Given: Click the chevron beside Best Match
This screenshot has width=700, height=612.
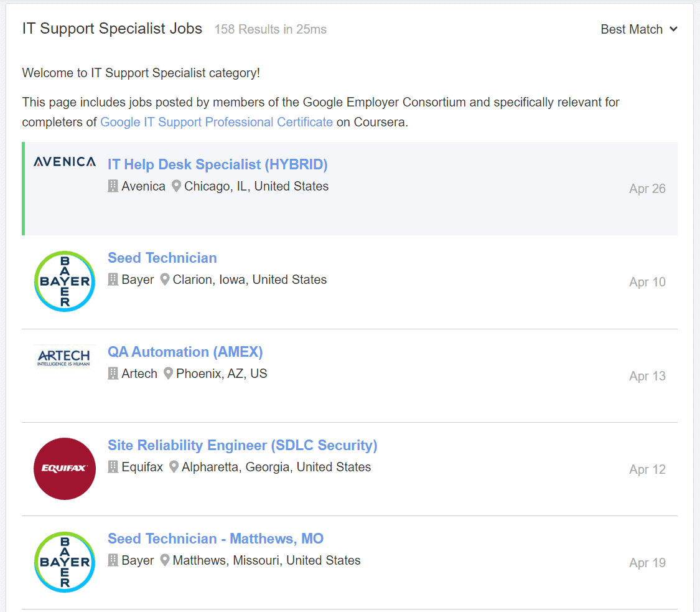Looking at the screenshot, I should click(674, 29).
